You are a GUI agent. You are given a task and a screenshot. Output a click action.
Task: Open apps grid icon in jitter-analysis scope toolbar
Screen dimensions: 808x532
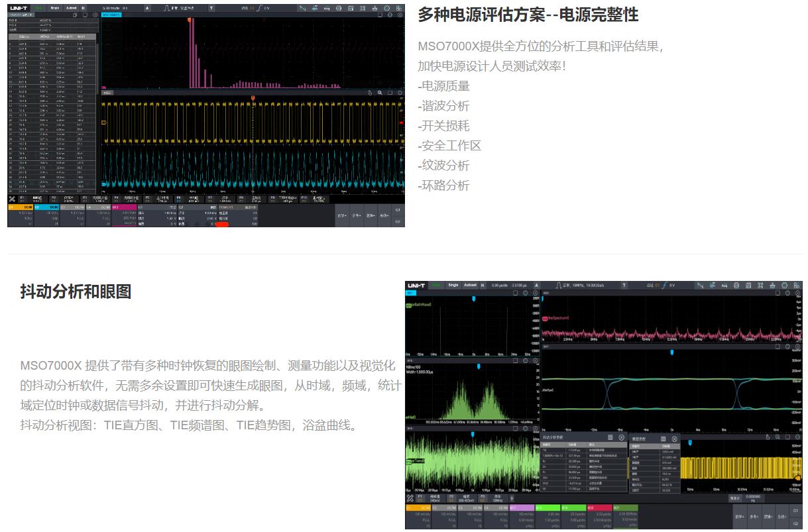point(796,285)
